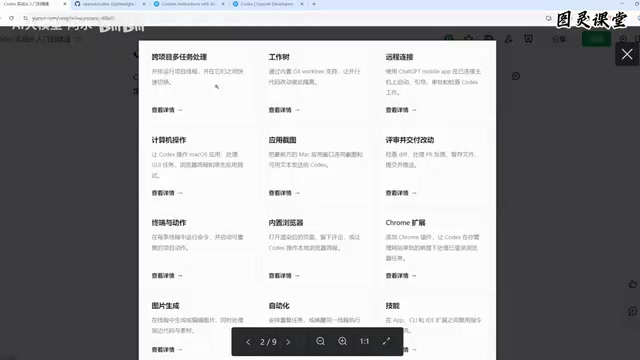Click the 终端与动作 card title
This screenshot has height=360, width=640.
click(x=169, y=223)
